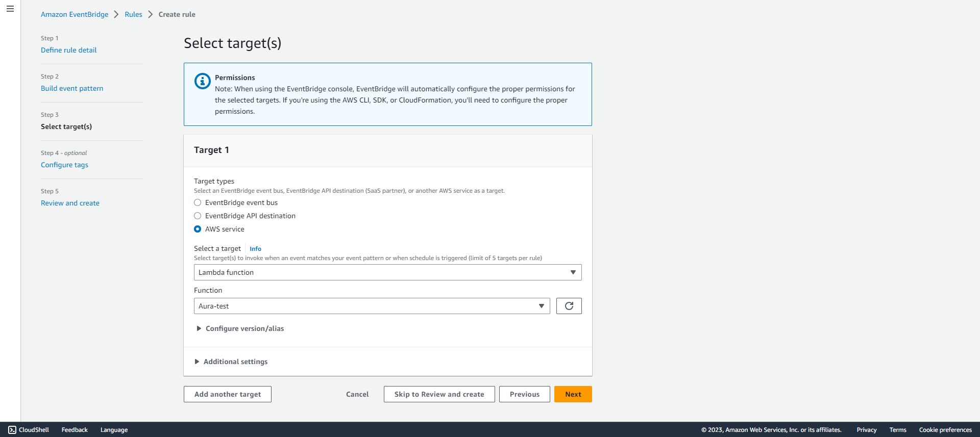Viewport: 980px width, 437px height.
Task: Navigate to Build event pattern step
Action: point(72,88)
